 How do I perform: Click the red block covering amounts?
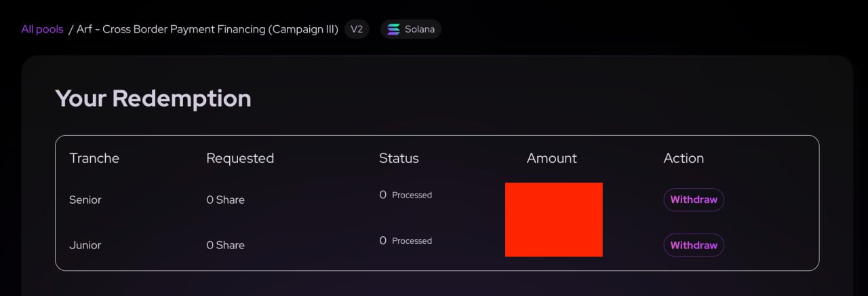pos(553,219)
